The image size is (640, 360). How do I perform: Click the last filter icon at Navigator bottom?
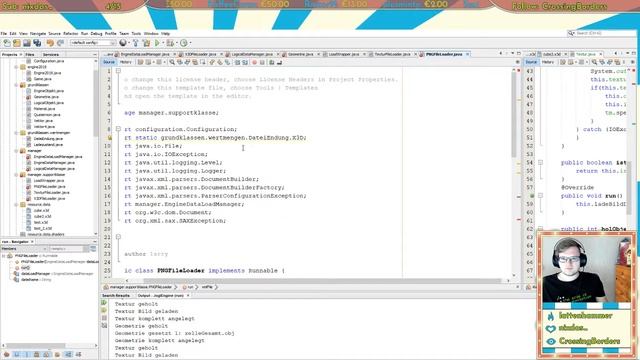point(78,355)
